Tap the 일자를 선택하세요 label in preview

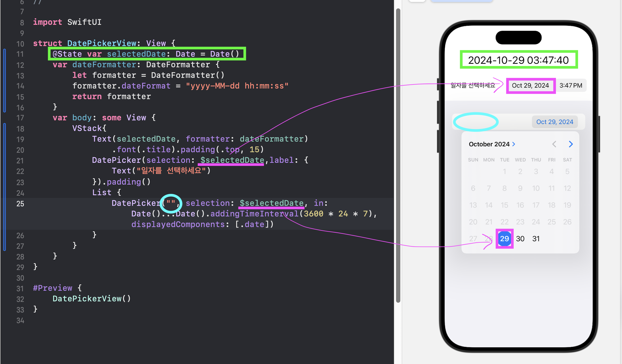click(x=472, y=85)
